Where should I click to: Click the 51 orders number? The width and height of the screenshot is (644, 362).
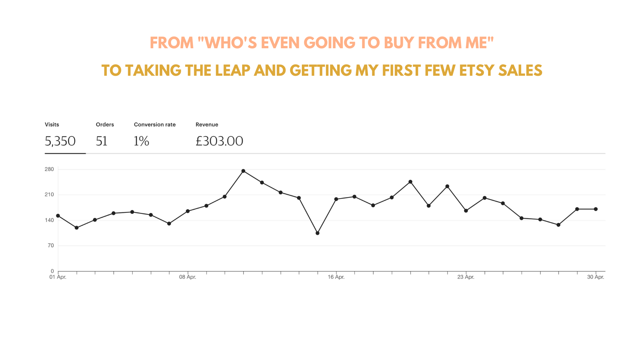102,141
